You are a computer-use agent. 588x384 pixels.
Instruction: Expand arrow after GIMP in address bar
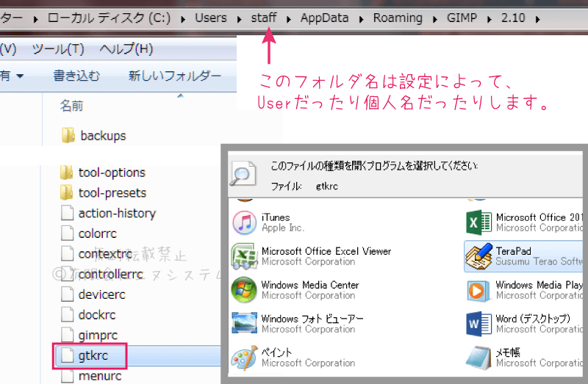click(x=489, y=19)
